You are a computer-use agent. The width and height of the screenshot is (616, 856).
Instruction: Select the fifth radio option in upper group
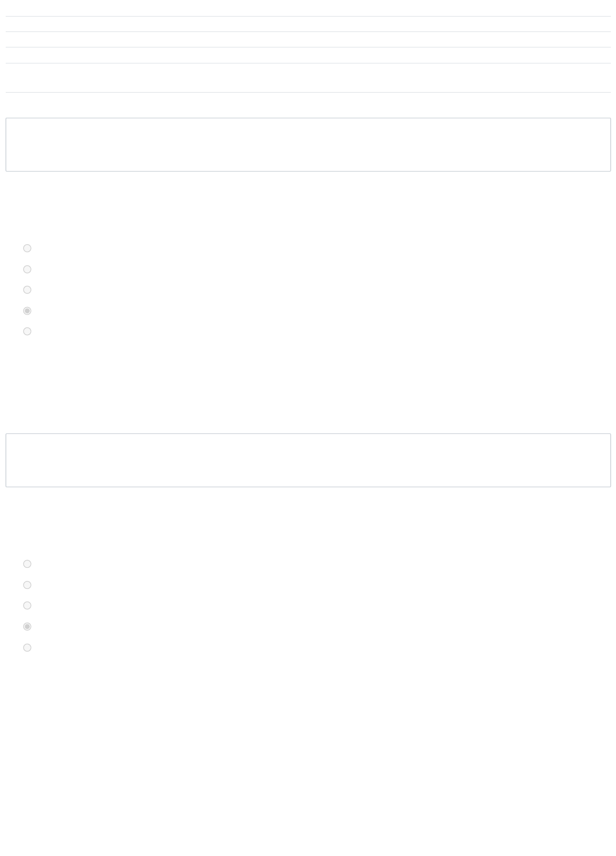[x=27, y=332]
